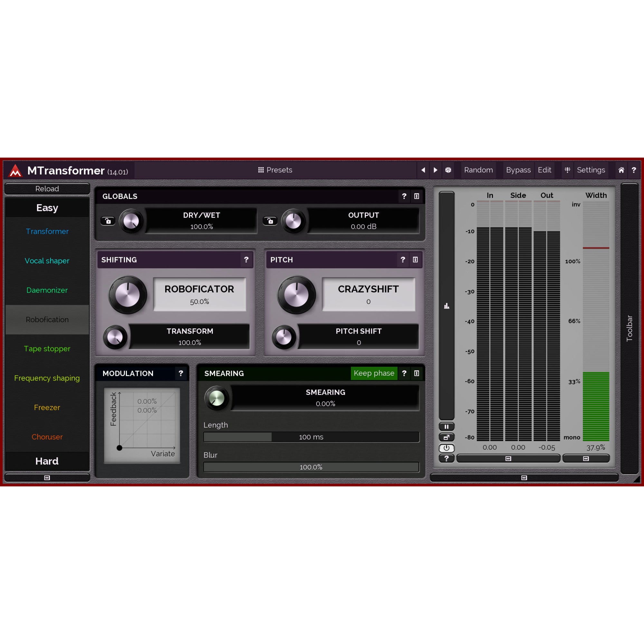
Task: Toggle the Keep phase button
Action: click(x=374, y=373)
